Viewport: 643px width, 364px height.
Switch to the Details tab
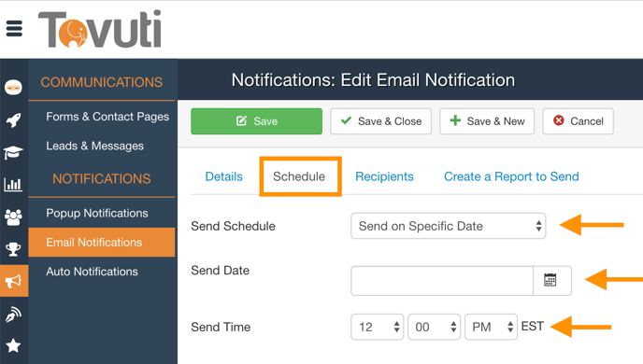(224, 176)
